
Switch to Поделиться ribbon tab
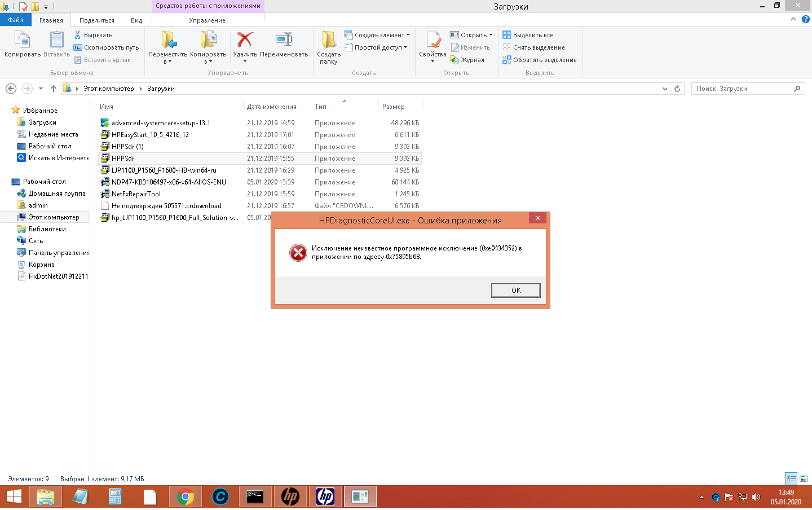(x=97, y=20)
